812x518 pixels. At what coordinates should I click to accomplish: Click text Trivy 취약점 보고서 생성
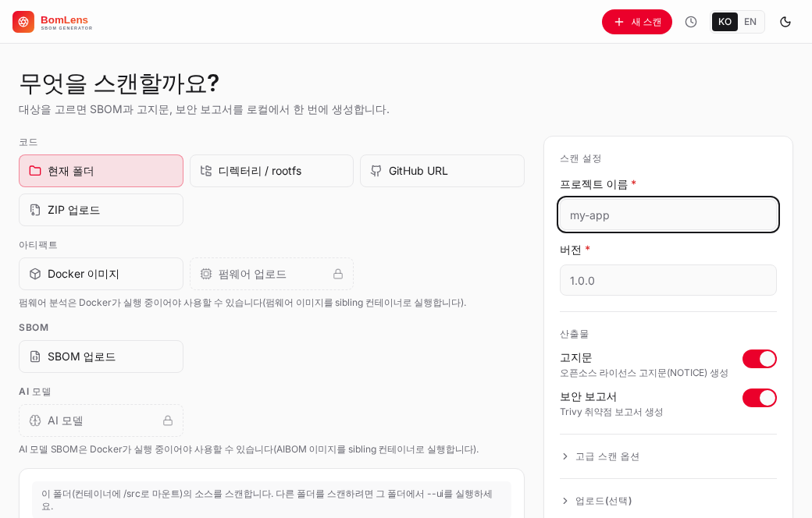pos(611,412)
